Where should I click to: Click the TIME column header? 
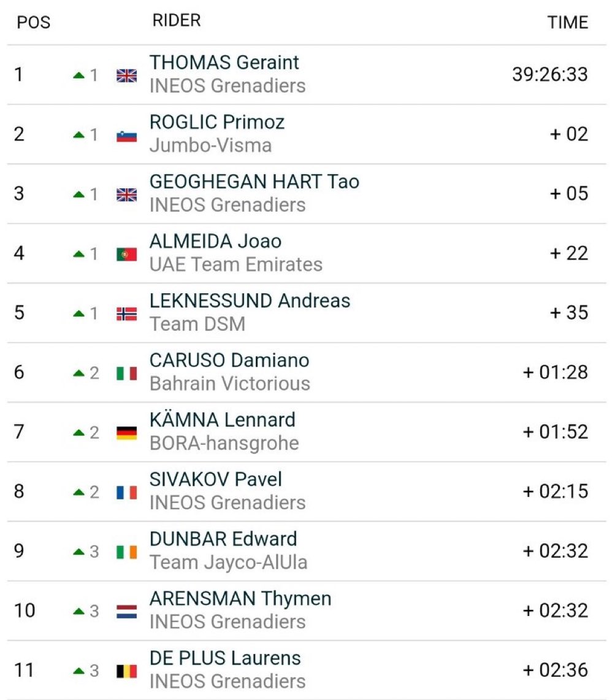[x=567, y=23]
